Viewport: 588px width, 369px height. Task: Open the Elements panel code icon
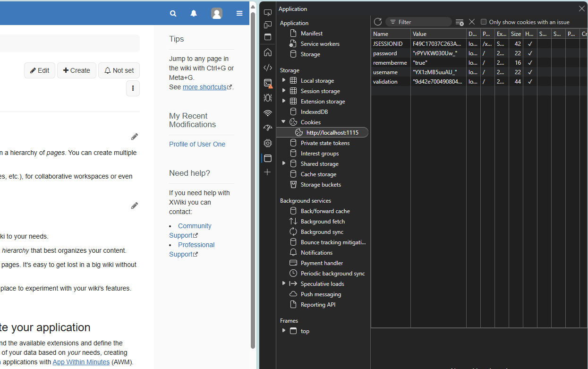[268, 68]
